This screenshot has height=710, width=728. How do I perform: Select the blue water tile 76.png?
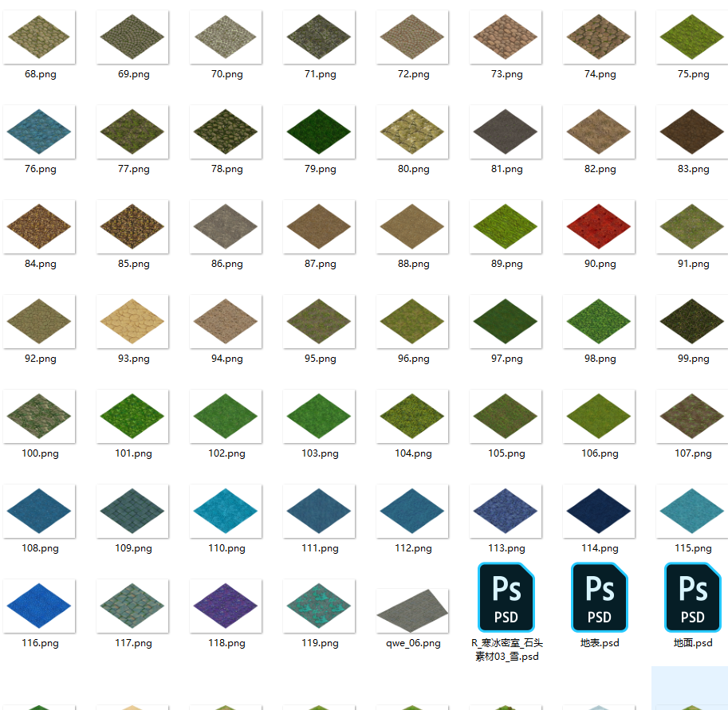(x=40, y=132)
